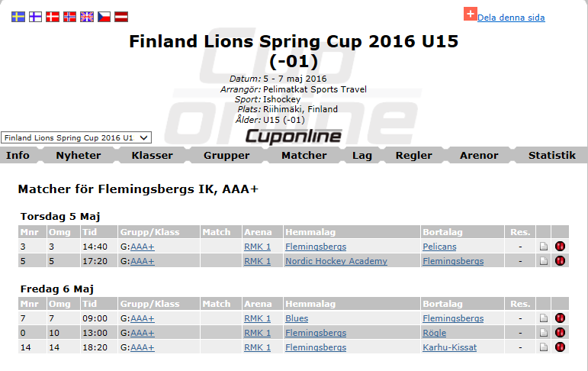Go to the Statistik menu tab
Viewport: 588px width, 371px height.
click(551, 155)
